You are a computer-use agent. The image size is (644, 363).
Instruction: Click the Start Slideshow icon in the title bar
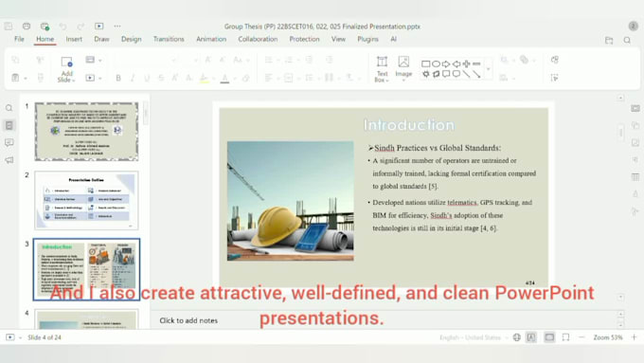(x=99, y=26)
